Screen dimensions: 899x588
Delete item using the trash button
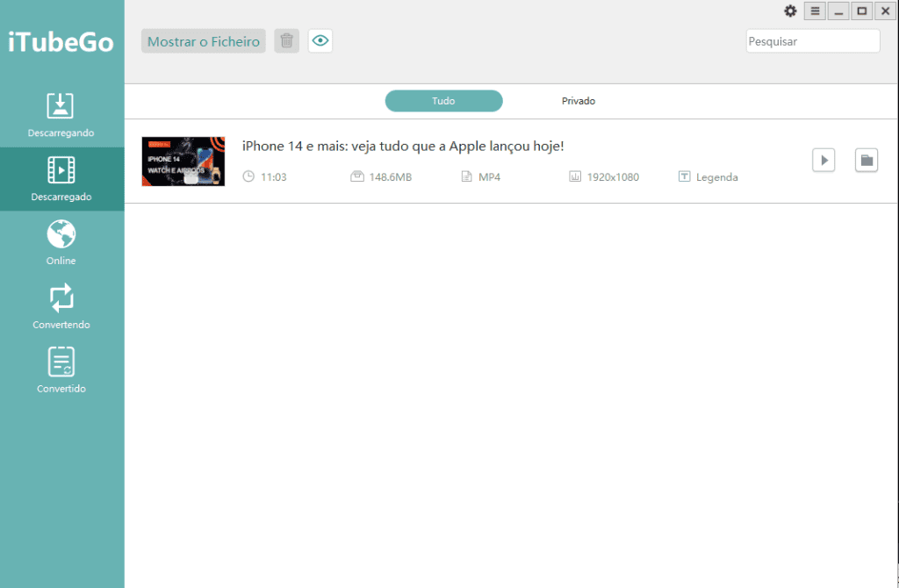pos(286,40)
